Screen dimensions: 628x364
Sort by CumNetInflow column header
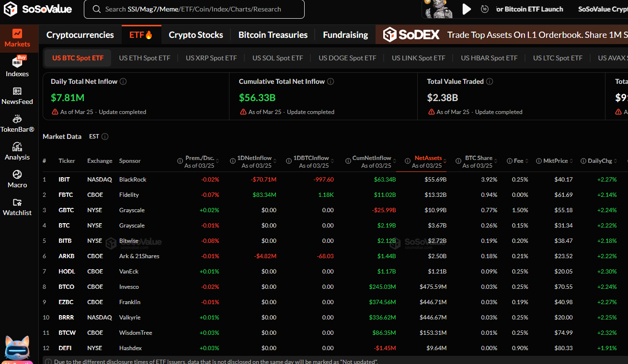tap(372, 158)
